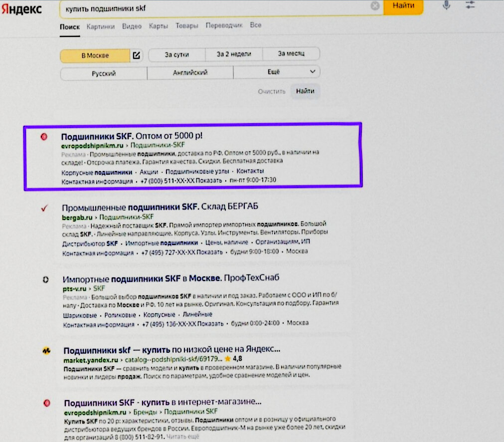Open the Все services tab
The height and width of the screenshot is (442, 504).
tap(256, 25)
